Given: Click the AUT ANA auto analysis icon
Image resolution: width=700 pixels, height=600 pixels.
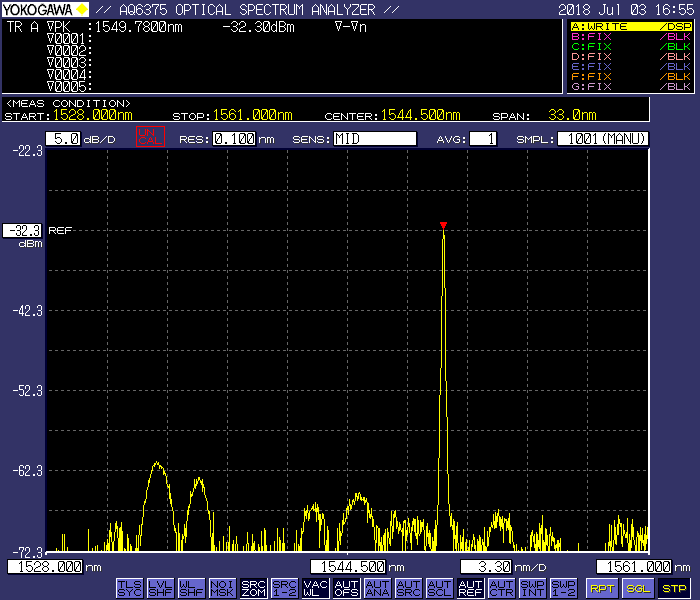Looking at the screenshot, I should (377, 588).
